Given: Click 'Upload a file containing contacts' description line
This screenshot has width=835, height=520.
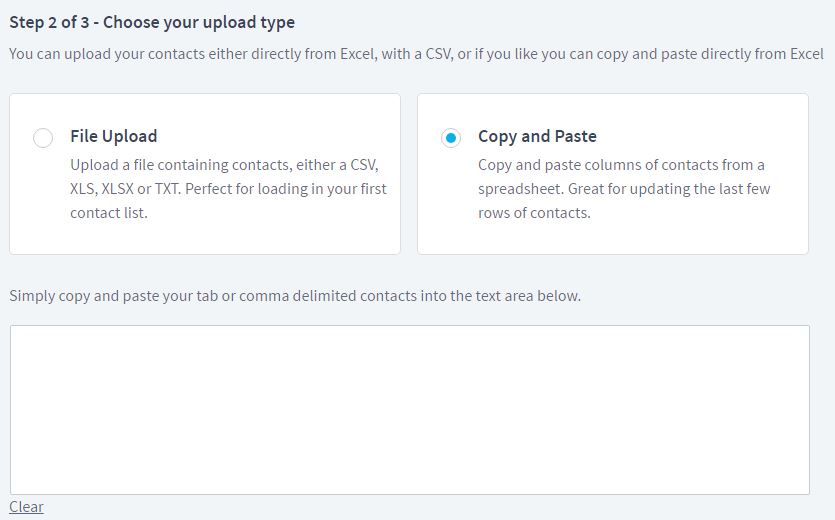Looking at the screenshot, I should 224,165.
